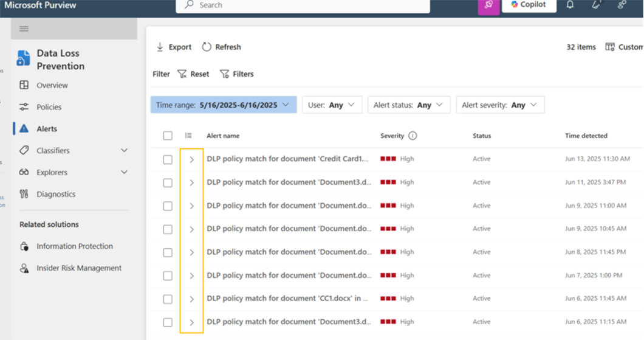Click the Reset filter funnel icon
Screen dimensions: 644x340
pyautogui.click(x=182, y=74)
